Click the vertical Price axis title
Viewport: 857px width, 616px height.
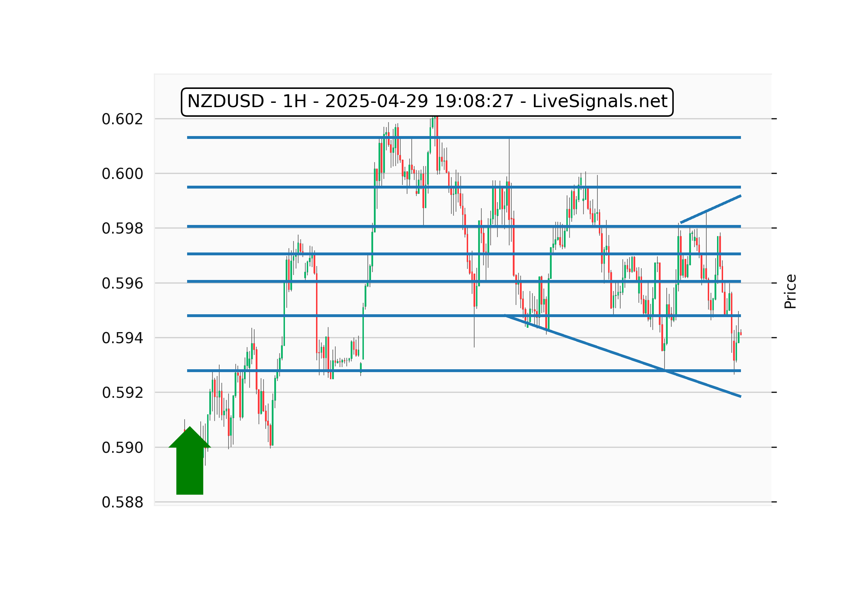pos(790,292)
